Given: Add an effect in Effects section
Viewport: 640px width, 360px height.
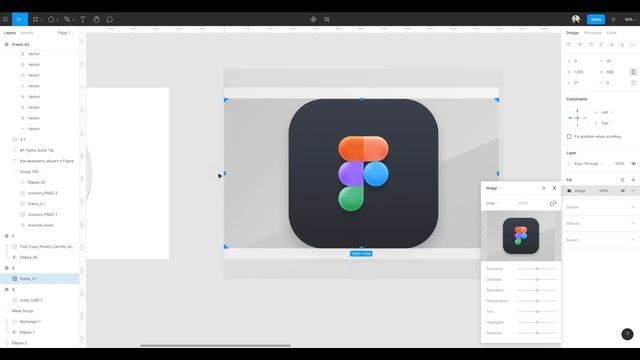Looking at the screenshot, I should pos(633,223).
